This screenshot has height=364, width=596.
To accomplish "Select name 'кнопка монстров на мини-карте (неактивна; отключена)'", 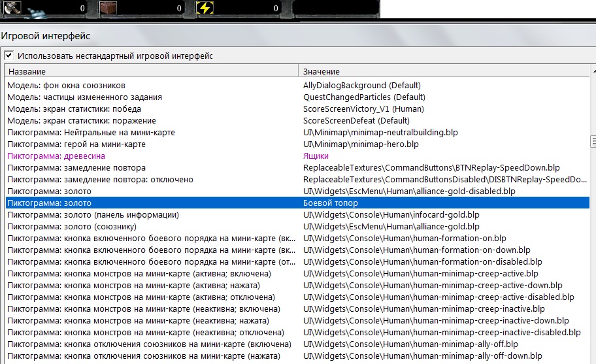I will 146,333.
